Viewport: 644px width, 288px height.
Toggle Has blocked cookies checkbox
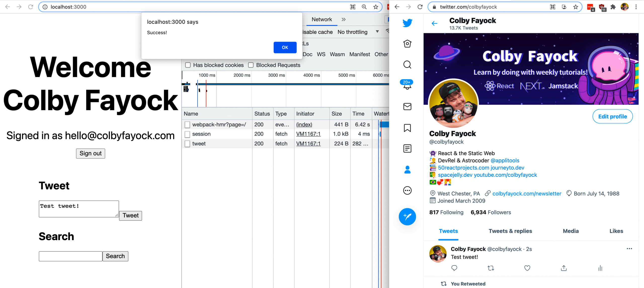point(188,65)
